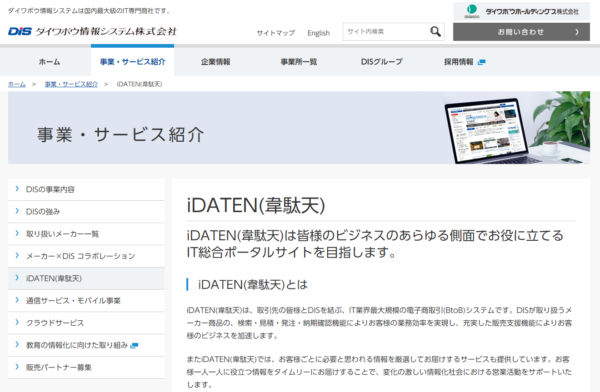Click the DIS company logo

92,31
